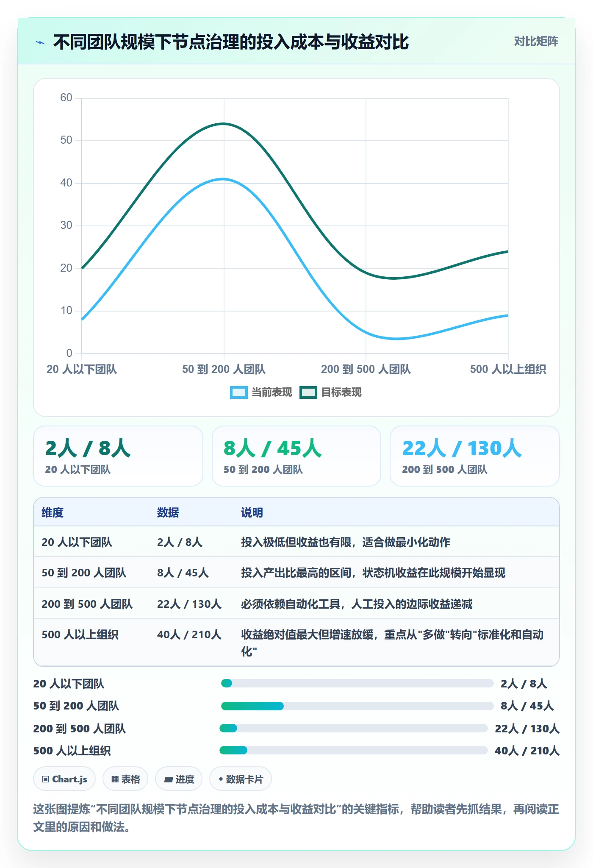Select the description starting with 必须依赖自动化工具
The image size is (593, 868).
pyautogui.click(x=357, y=604)
